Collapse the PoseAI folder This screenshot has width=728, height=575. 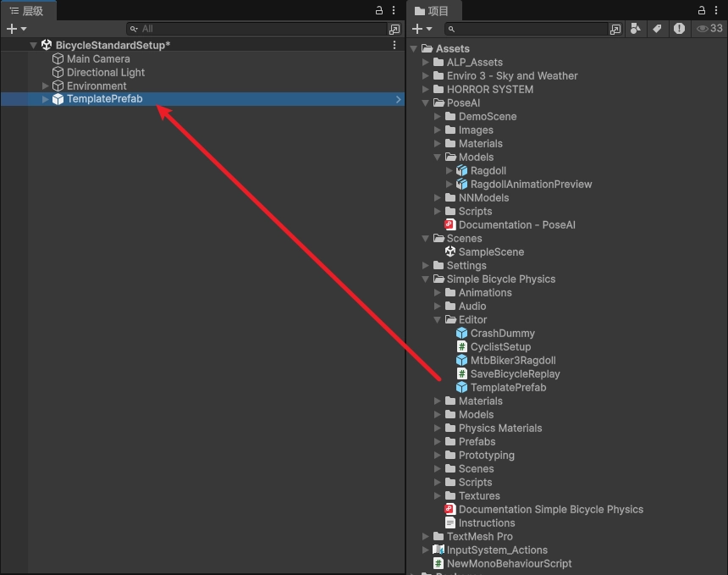pos(425,103)
